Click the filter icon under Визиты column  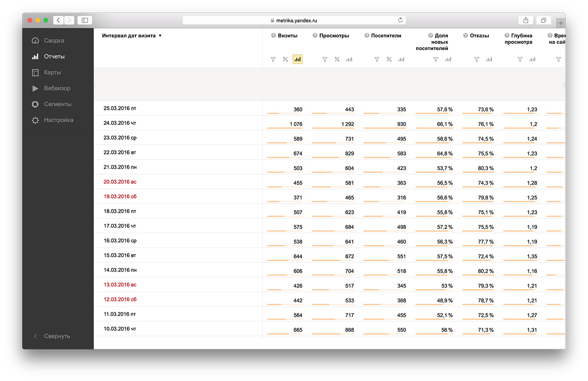pos(273,59)
